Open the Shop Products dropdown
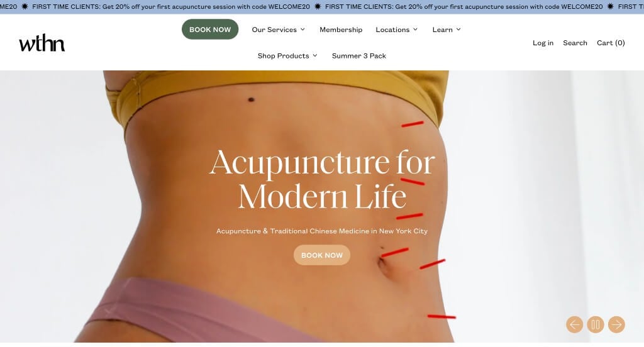 click(x=287, y=55)
